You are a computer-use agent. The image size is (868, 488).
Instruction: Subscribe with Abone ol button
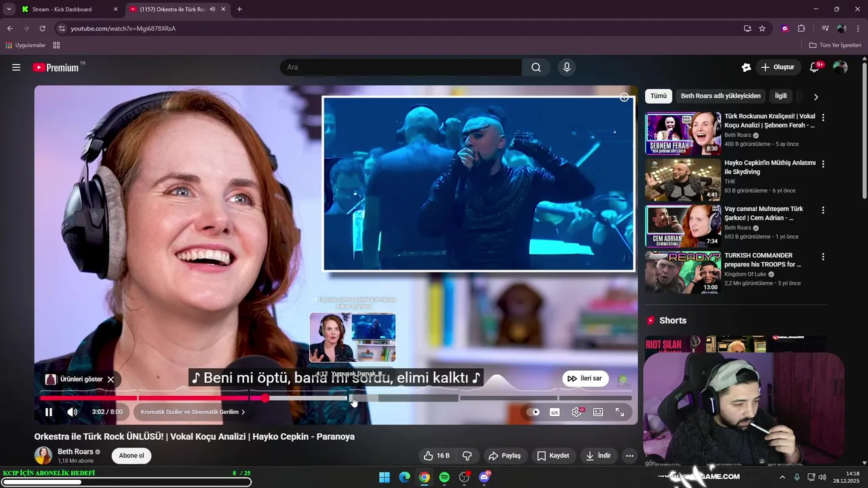(132, 455)
